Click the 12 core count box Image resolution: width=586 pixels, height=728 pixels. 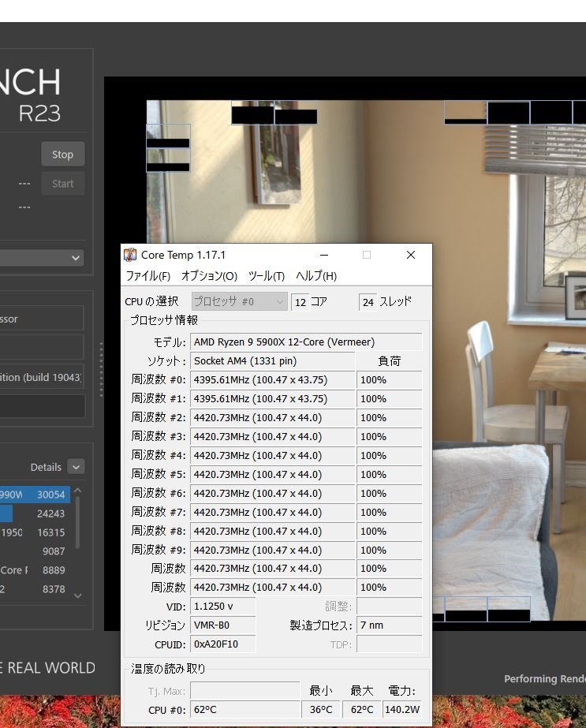click(300, 302)
